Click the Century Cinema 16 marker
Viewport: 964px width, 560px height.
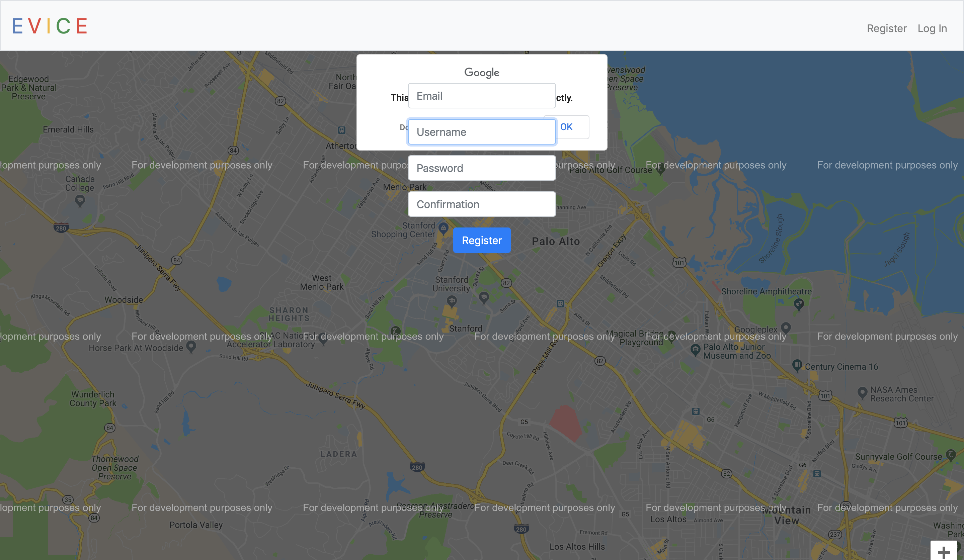[x=797, y=365]
